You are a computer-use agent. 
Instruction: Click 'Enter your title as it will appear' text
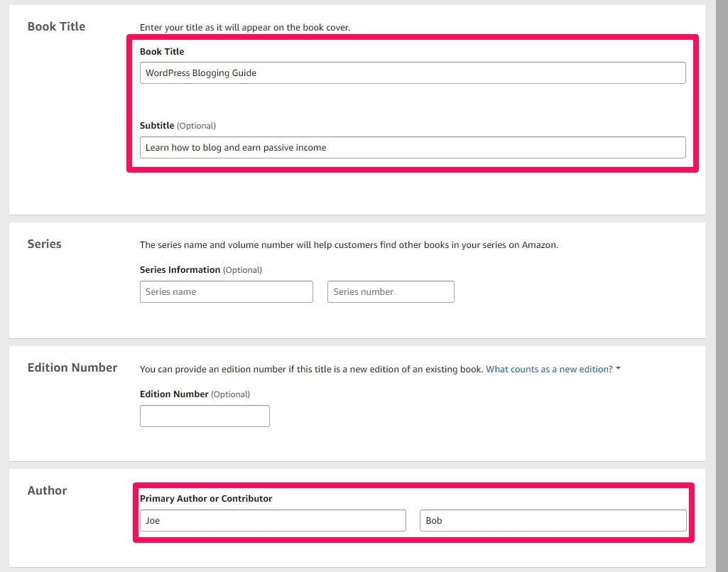tap(244, 28)
